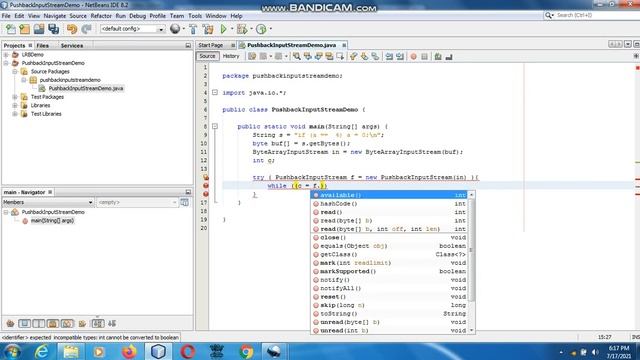
Task: Toggle Bookmark in editor toolbar
Action: (375, 56)
